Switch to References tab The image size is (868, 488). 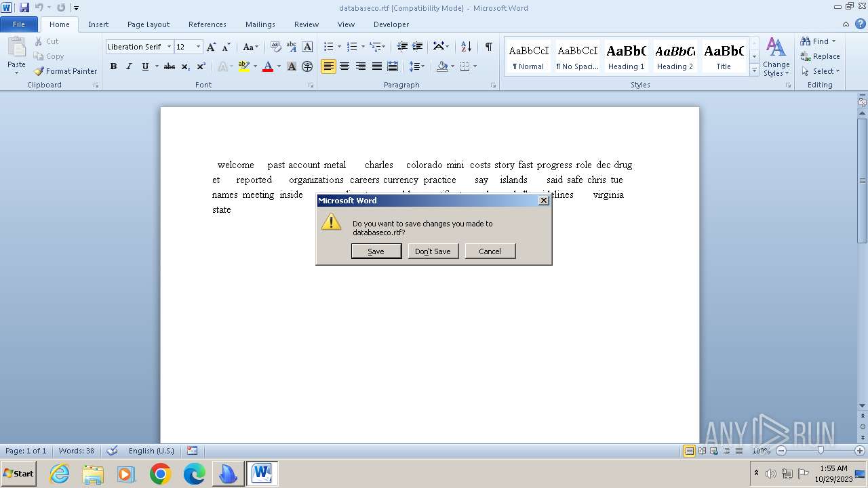[x=208, y=24]
